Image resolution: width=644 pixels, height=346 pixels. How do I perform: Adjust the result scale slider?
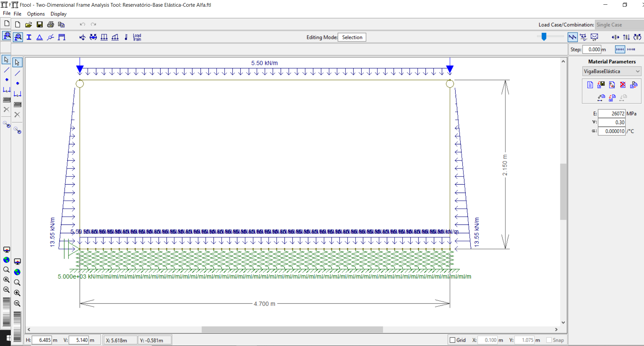[544, 37]
